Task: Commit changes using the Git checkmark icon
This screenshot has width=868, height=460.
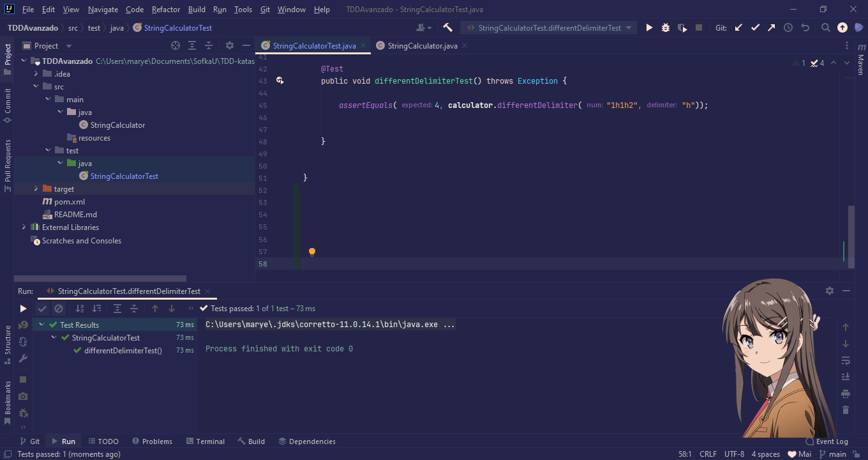Action: tap(755, 27)
